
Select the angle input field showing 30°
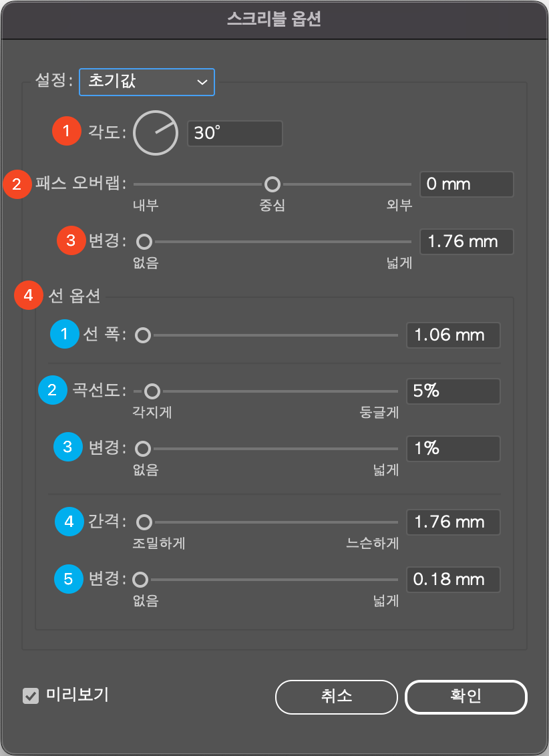point(234,133)
